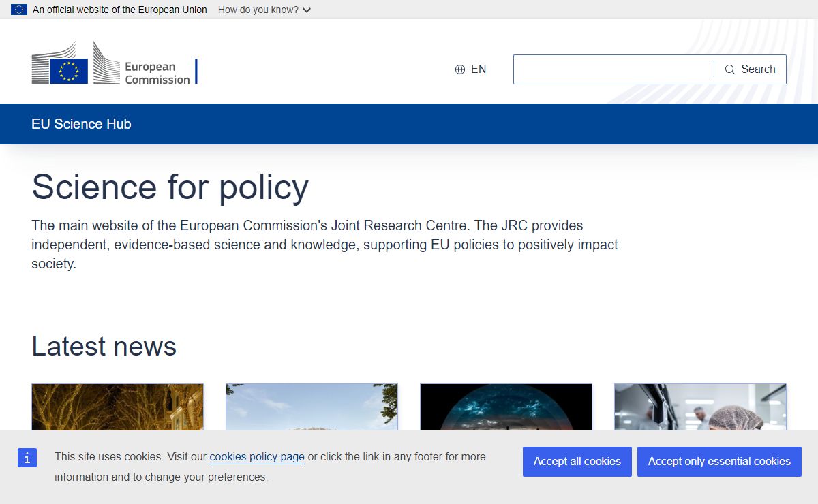Open fourth news thumbnail with lab worker
This screenshot has width=818, height=504.
pyautogui.click(x=700, y=407)
